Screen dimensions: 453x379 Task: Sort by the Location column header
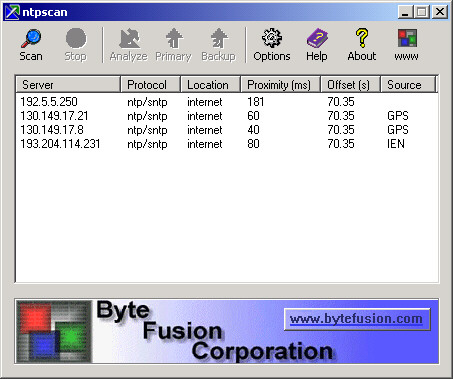(210, 85)
